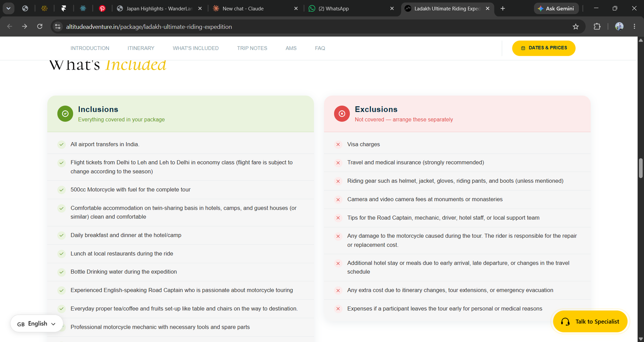Click cross icon beside Travel and medical insurance

pos(338,163)
